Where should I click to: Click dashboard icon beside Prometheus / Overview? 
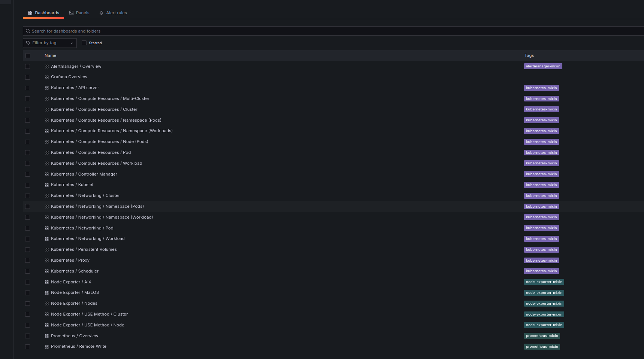46,336
